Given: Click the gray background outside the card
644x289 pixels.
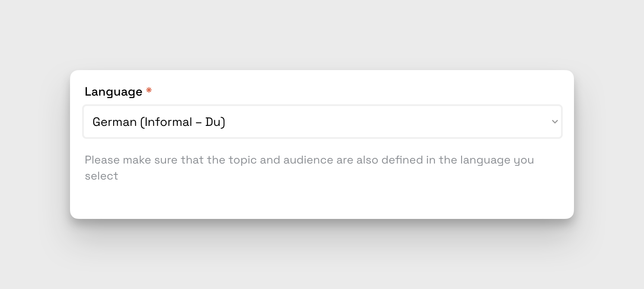Looking at the screenshot, I should click(322, 35).
